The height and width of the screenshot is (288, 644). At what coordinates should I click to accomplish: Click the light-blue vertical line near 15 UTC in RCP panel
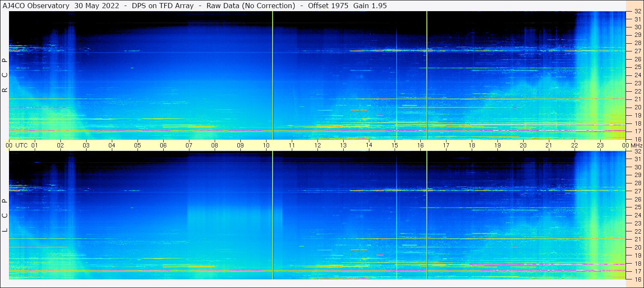click(x=397, y=84)
